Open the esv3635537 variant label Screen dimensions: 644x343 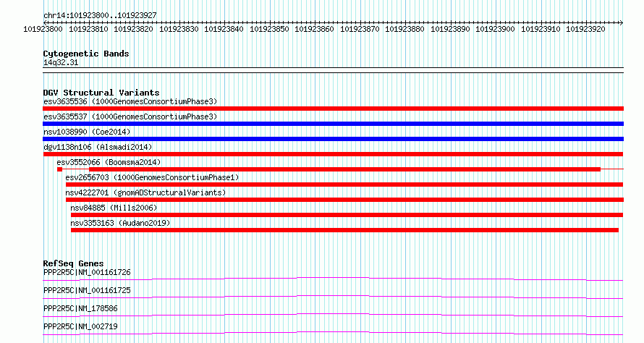click(130, 117)
